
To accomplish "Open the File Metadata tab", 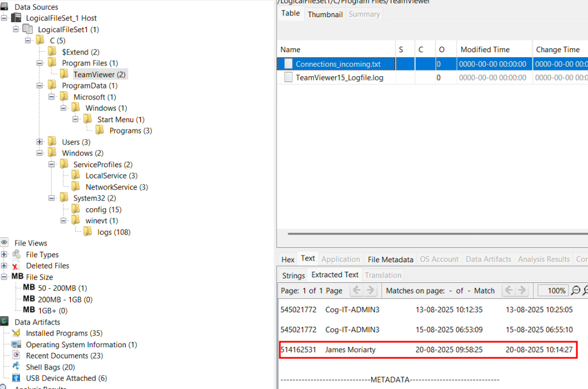I will pyautogui.click(x=391, y=259).
